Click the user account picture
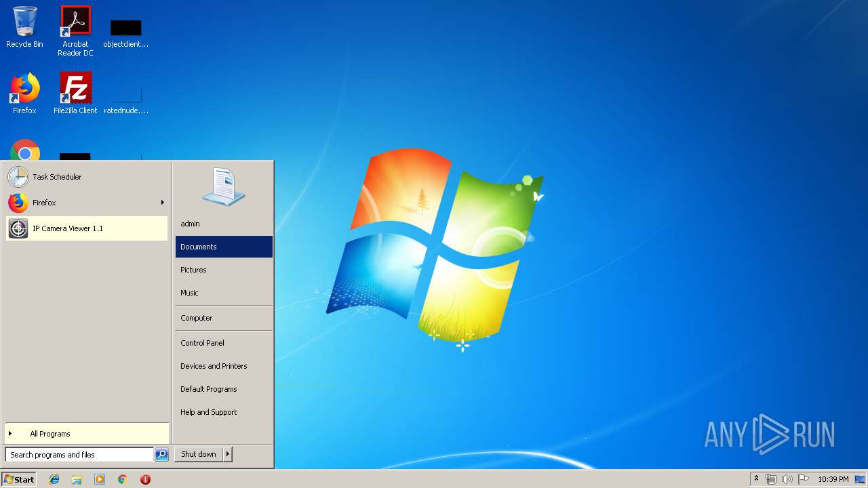The image size is (868, 488). 223,186
